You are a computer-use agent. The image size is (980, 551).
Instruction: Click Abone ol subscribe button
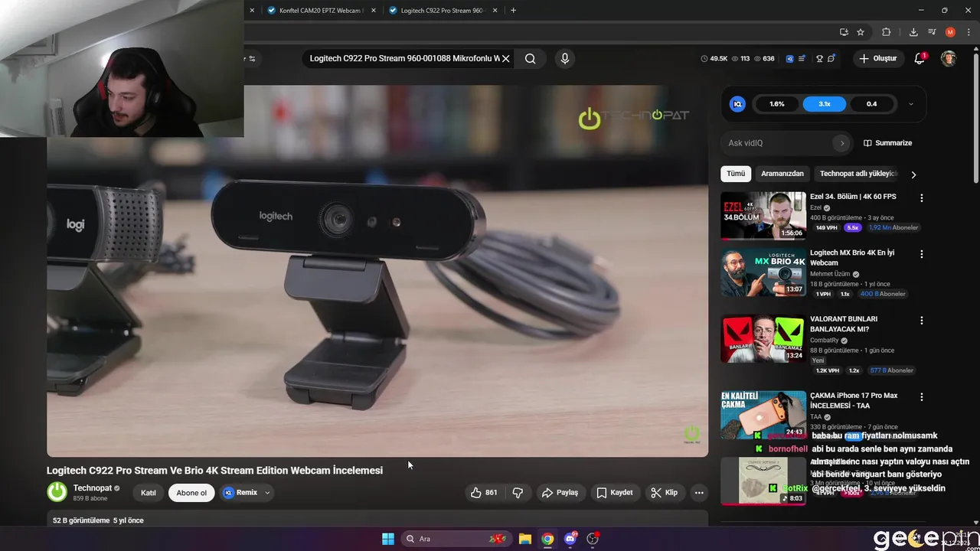click(191, 493)
